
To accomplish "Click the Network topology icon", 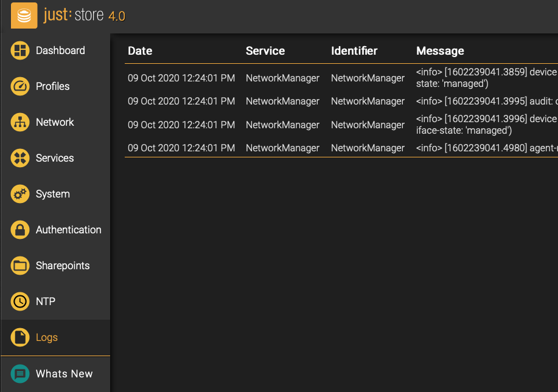I will click(x=20, y=122).
